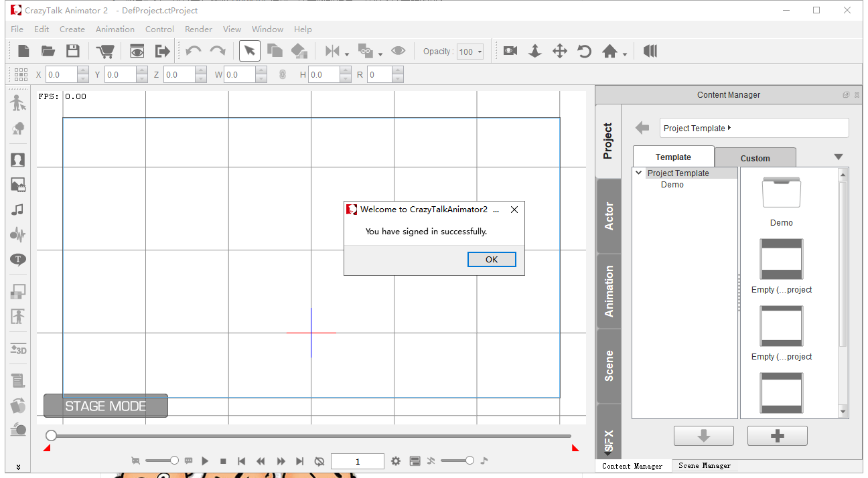Expand the Home camera dropdown arrow
Image resolution: width=868 pixels, height=478 pixels.
click(x=625, y=54)
